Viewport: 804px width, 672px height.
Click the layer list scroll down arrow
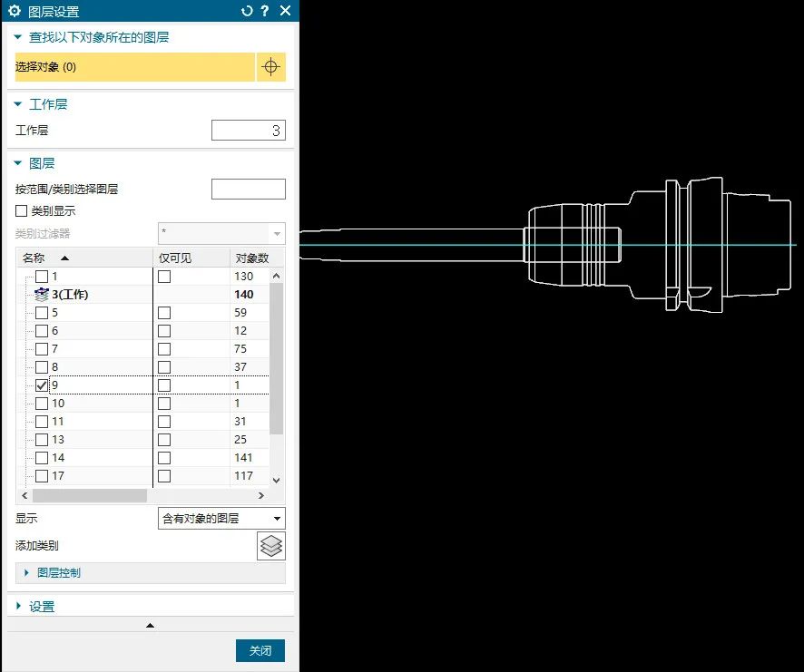277,481
